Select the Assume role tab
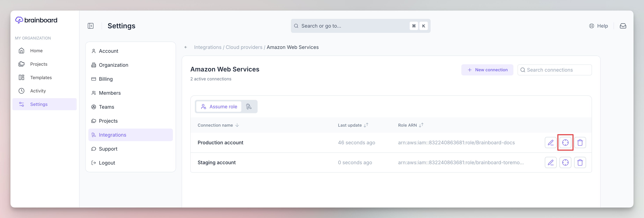Image resolution: width=644 pixels, height=218 pixels. (x=219, y=107)
